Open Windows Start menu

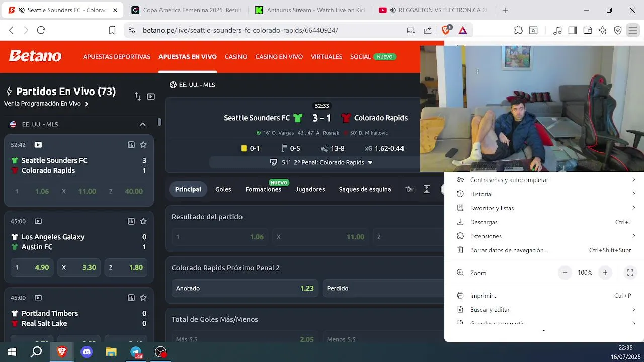[12, 352]
